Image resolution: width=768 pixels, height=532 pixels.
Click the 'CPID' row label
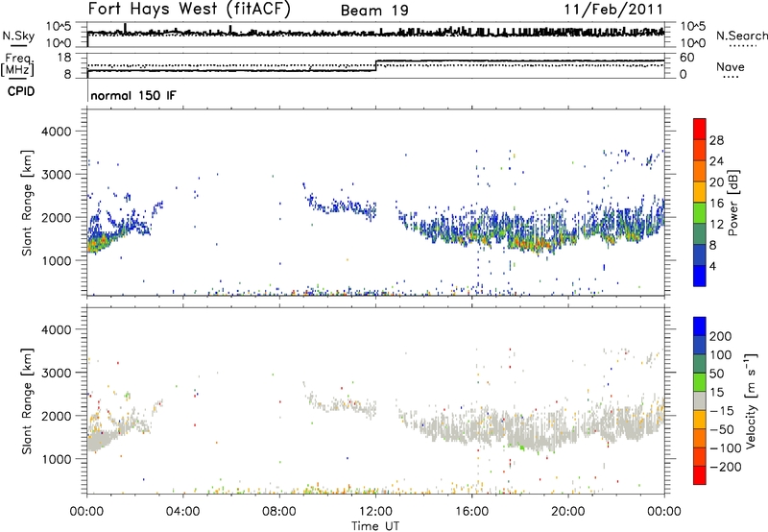[x=21, y=91]
